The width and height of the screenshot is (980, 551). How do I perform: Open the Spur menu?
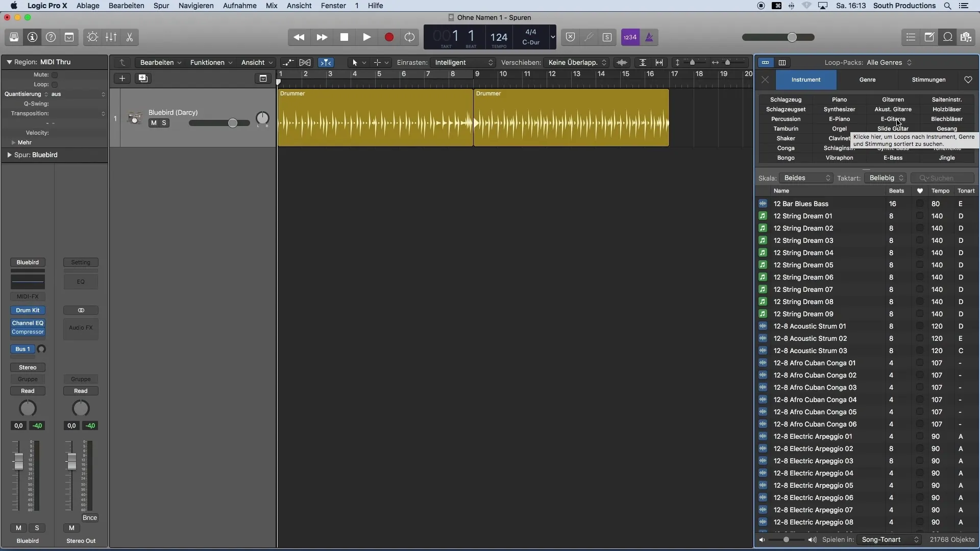[161, 6]
